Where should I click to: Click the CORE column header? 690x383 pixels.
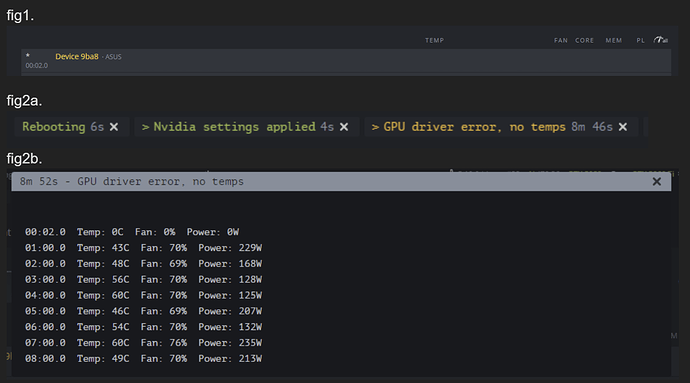click(x=584, y=41)
